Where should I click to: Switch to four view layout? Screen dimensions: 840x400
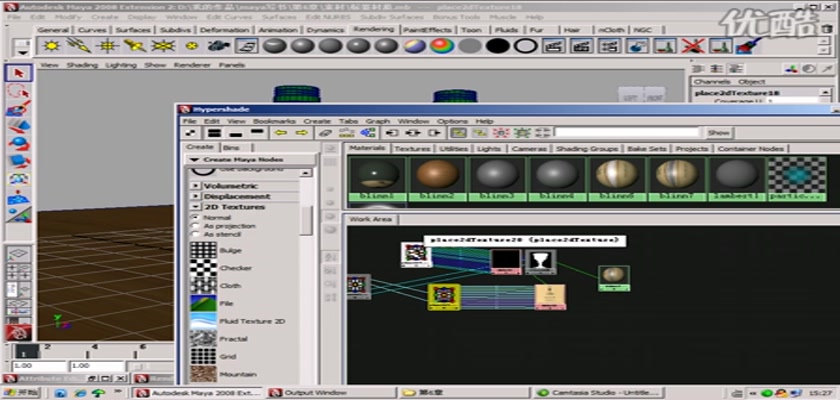19,271
